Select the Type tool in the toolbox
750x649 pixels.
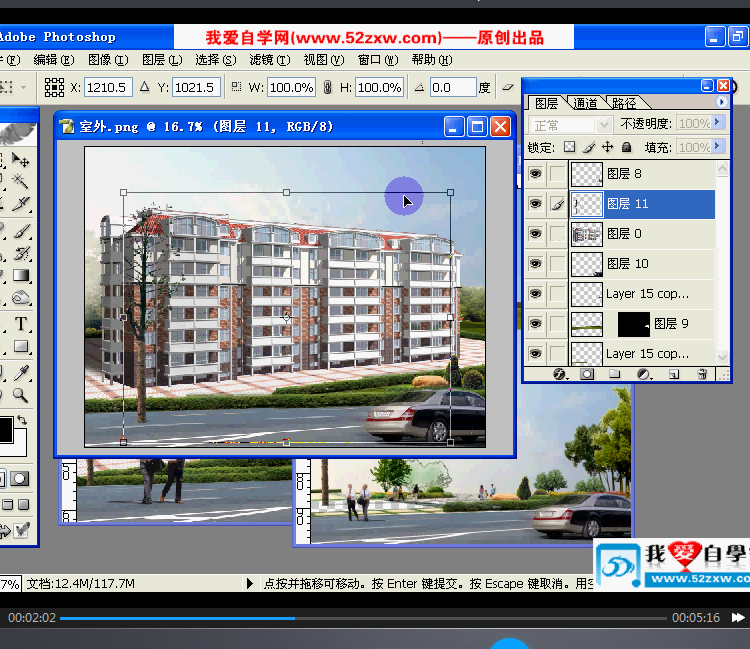[21, 325]
